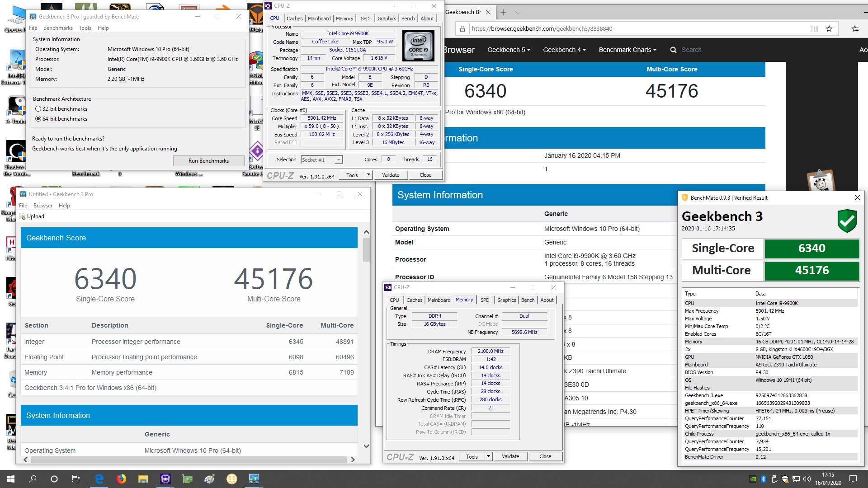This screenshot has width=868, height=488.
Task: Switch to CPU-Z taskbar icon
Action: click(x=165, y=479)
